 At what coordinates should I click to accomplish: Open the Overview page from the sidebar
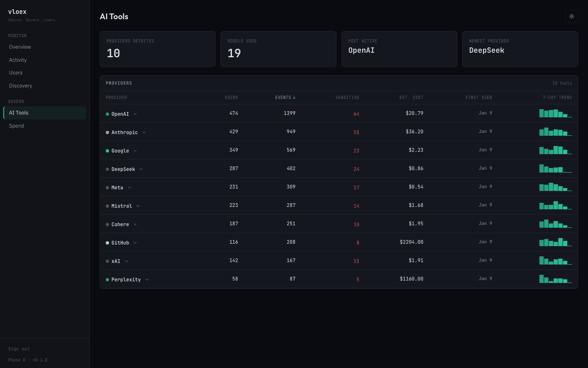pyautogui.click(x=20, y=47)
